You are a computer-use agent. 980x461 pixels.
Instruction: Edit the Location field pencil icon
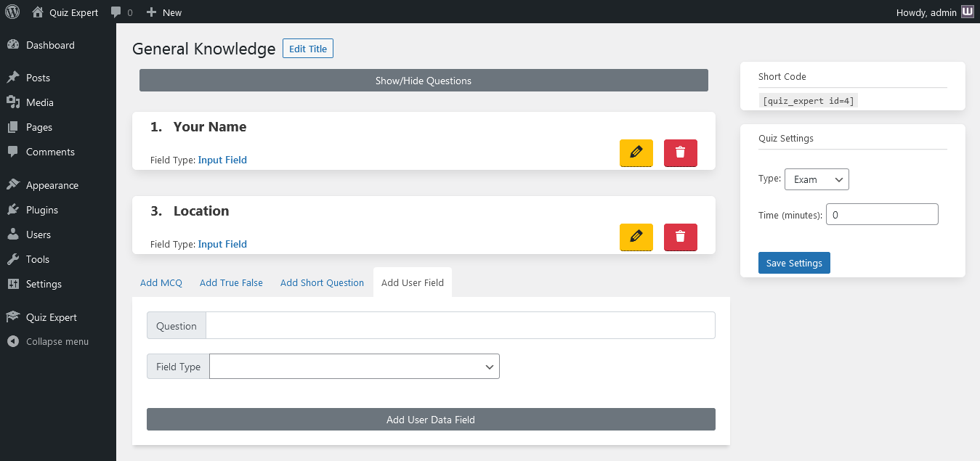[636, 237]
